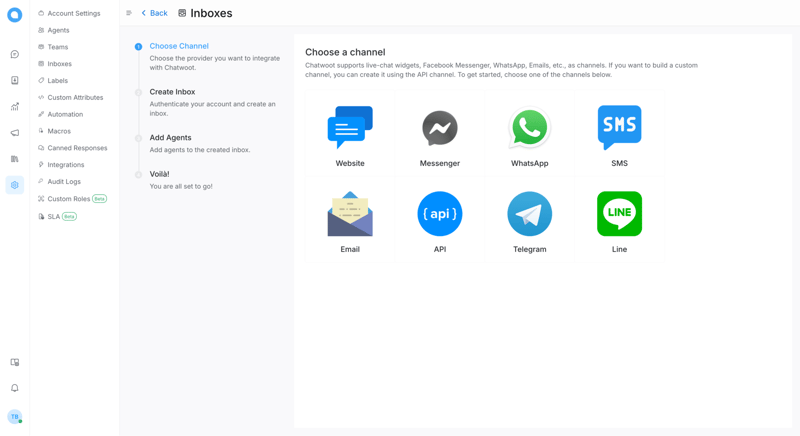The height and width of the screenshot is (436, 800).
Task: Go to Account Settings menu item
Action: click(x=73, y=13)
